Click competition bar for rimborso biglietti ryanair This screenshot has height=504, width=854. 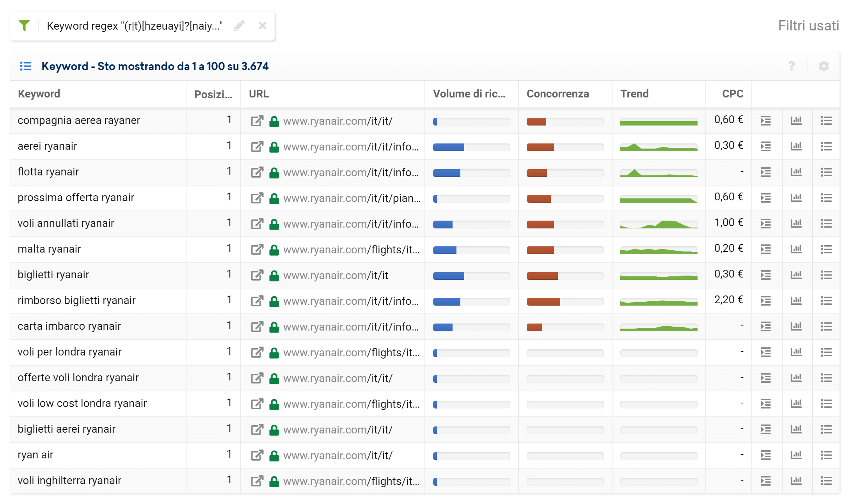pyautogui.click(x=565, y=302)
